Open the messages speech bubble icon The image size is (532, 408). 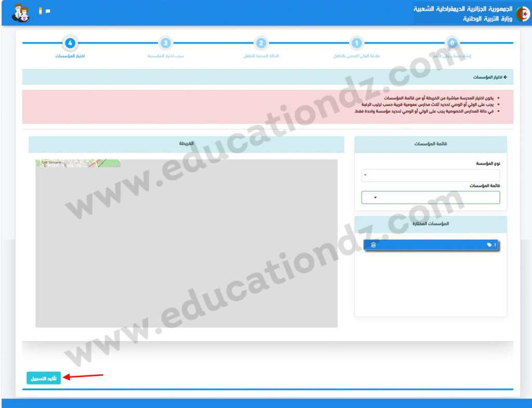(48, 11)
